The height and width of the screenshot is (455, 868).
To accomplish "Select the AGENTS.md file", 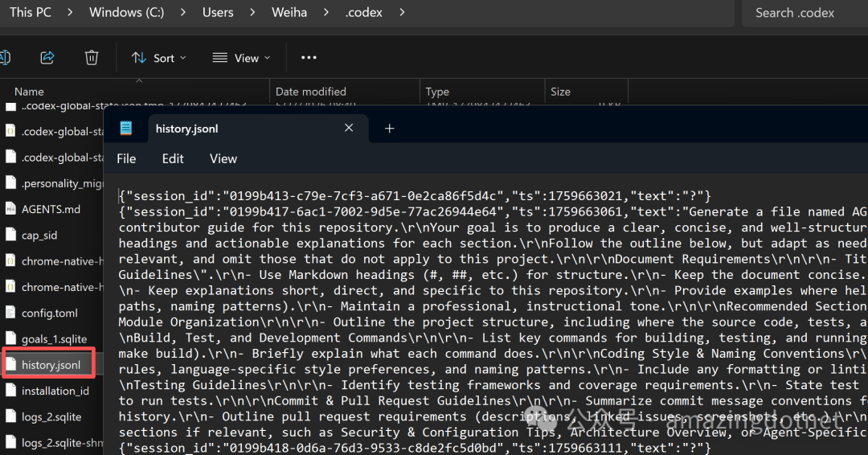I will [x=51, y=209].
